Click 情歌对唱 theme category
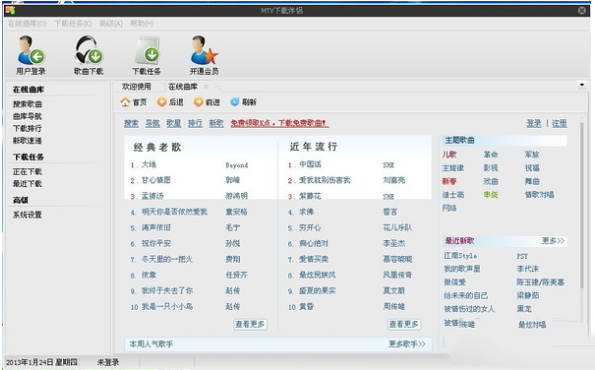The height and width of the screenshot is (370, 595). pyautogui.click(x=539, y=195)
